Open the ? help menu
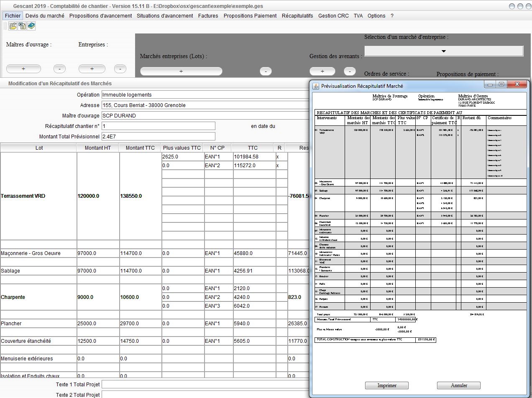This screenshot has width=532, height=398. 392,16
